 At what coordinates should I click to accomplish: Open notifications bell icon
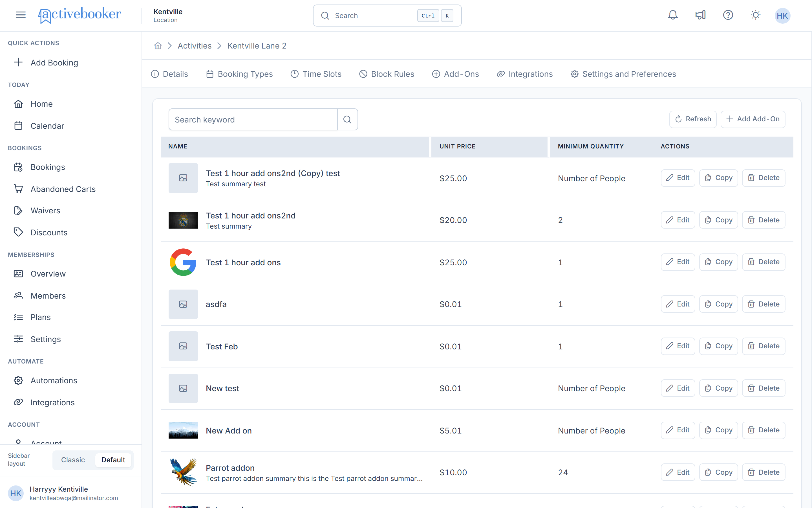coord(672,15)
